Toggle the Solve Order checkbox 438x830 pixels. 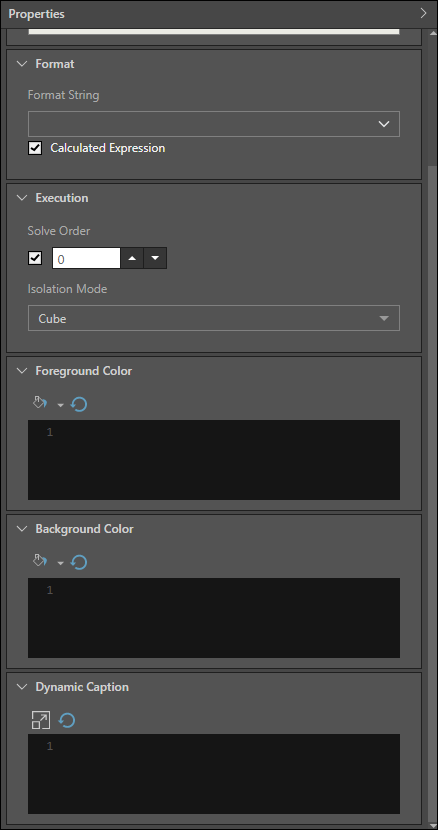(x=35, y=258)
